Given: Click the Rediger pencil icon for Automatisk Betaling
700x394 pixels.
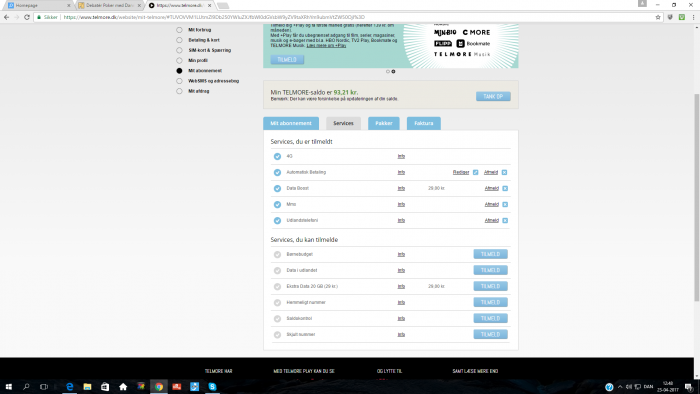Looking at the screenshot, I should (x=475, y=172).
